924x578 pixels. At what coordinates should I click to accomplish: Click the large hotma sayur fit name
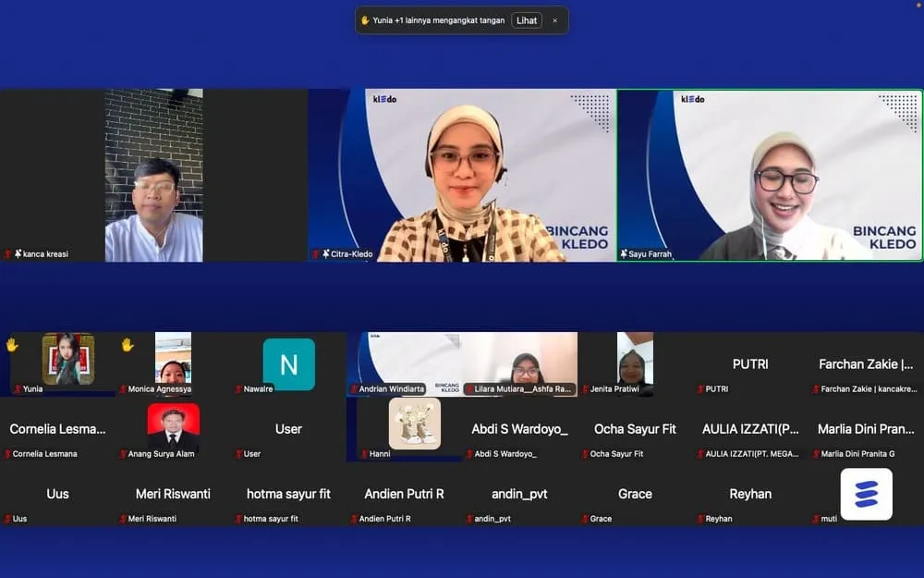pyautogui.click(x=288, y=494)
